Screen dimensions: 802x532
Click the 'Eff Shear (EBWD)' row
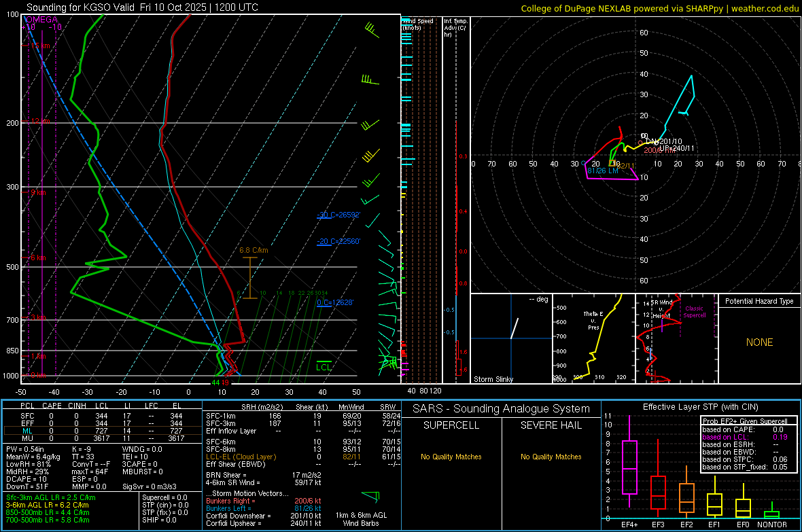[x=303, y=465]
